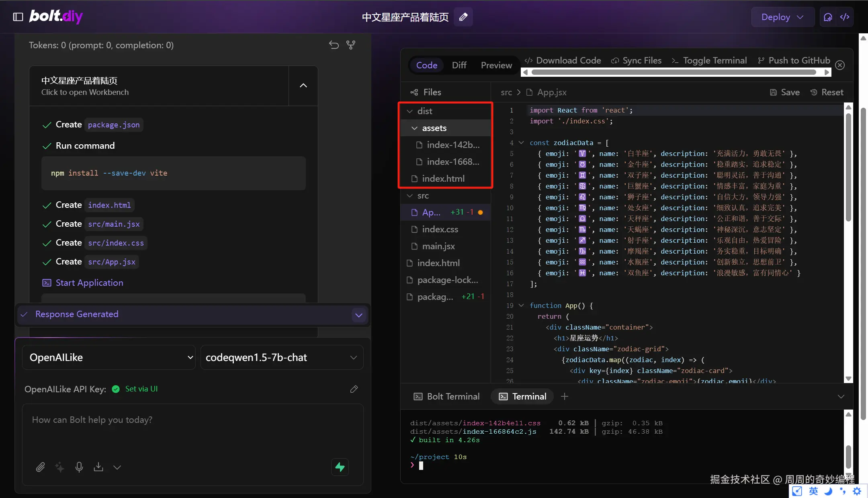Start voice input with microphone icon
This screenshot has width=868, height=498.
(x=79, y=467)
